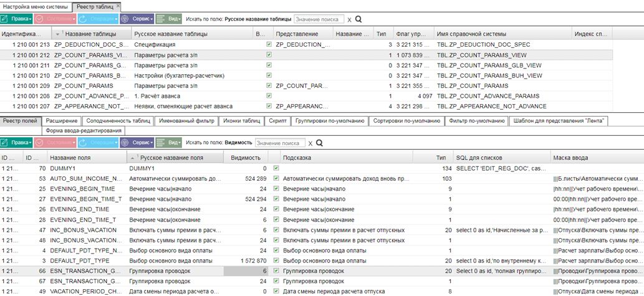The image size is (644, 296).
Task: Open the lower Правка dropdown menu
Action: [16, 143]
